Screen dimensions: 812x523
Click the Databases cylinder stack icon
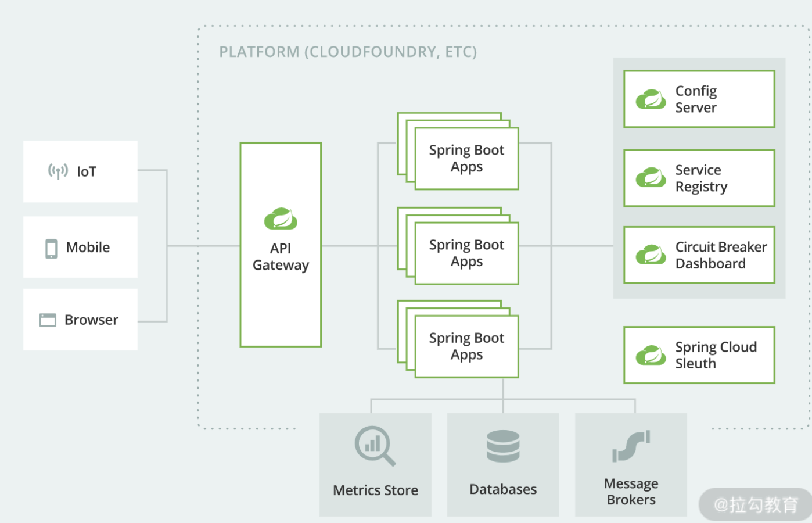coord(503,446)
